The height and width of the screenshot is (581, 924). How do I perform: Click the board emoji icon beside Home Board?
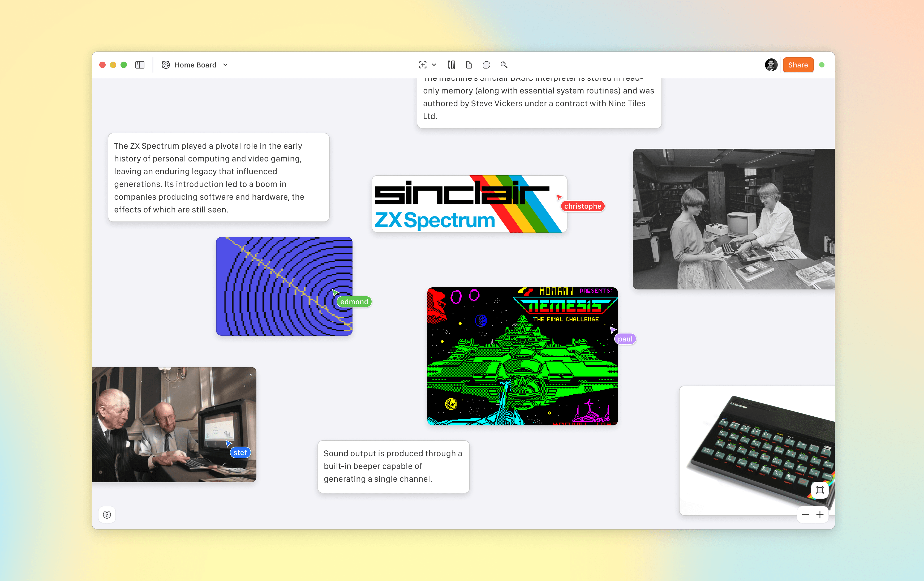[x=166, y=65]
